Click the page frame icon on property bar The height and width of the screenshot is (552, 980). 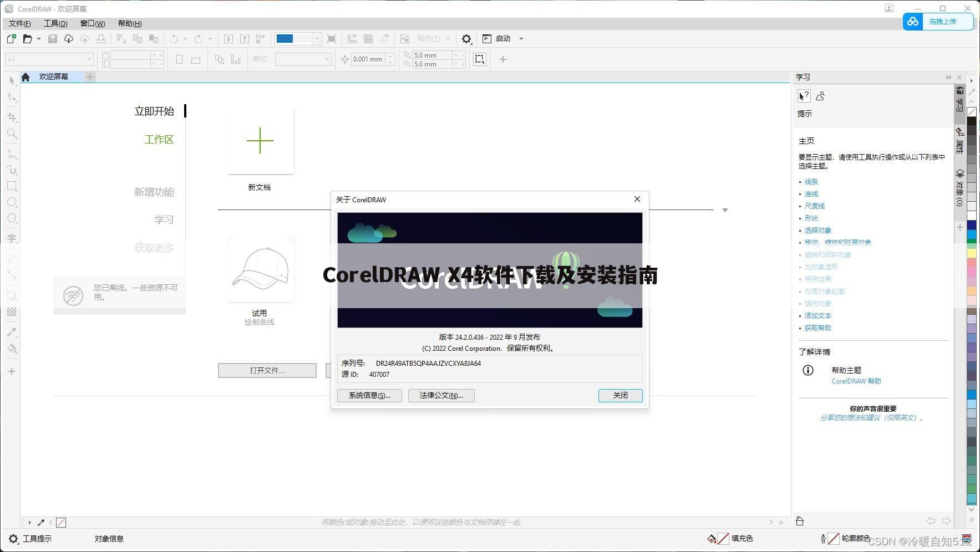480,59
